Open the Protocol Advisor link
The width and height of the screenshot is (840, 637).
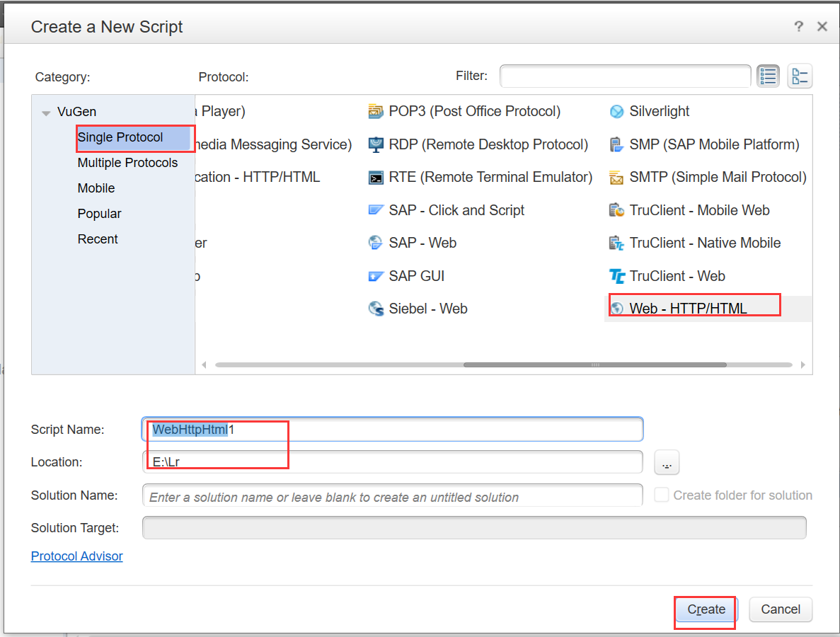(x=76, y=556)
